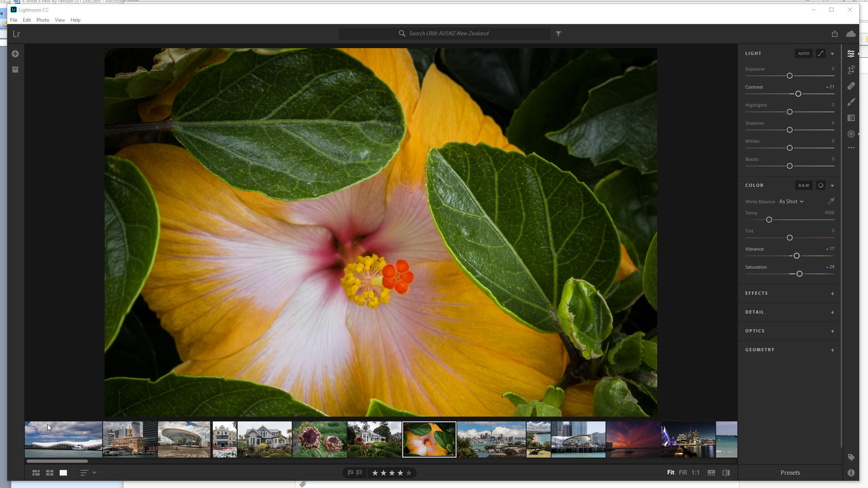Toggle the filmstrip visibility icon
This screenshot has width=868, height=488.
pos(711,473)
